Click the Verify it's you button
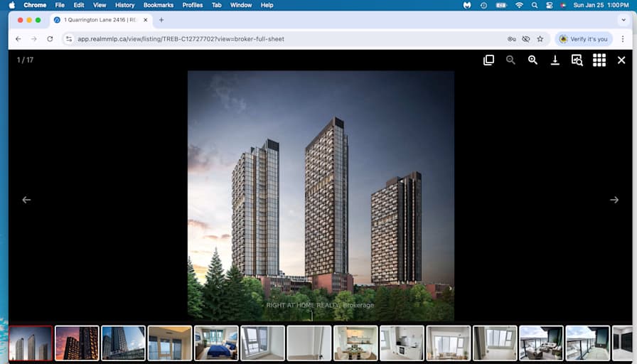 coord(583,39)
